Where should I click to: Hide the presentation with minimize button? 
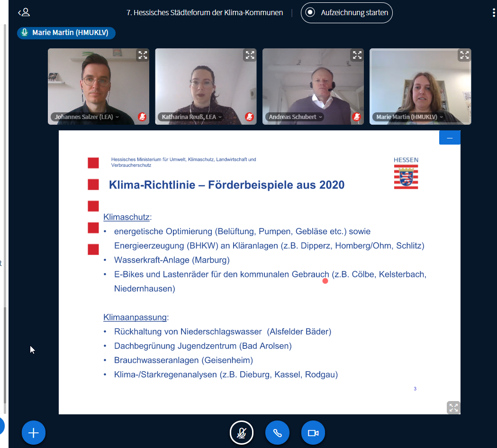(x=450, y=137)
